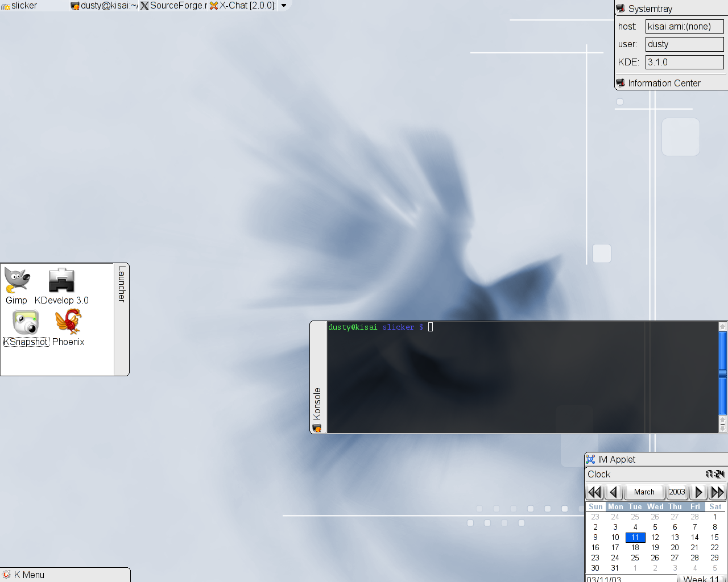Select March 31 in the calendar

(x=615, y=568)
